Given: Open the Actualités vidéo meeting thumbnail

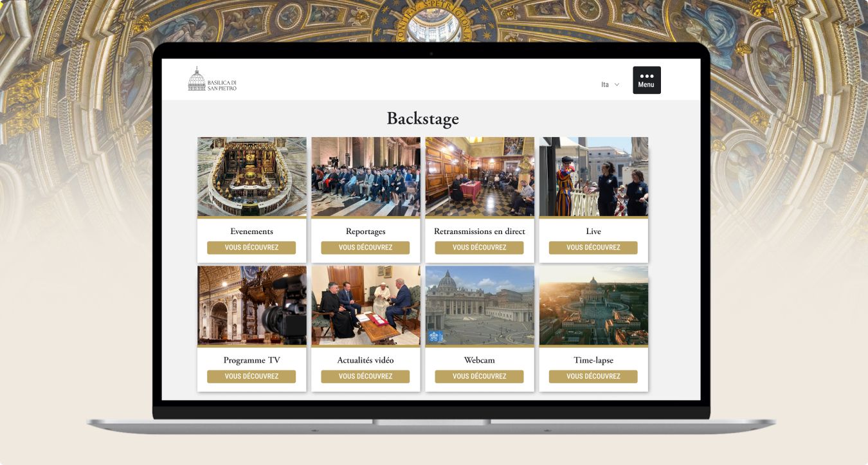Looking at the screenshot, I should [x=365, y=305].
